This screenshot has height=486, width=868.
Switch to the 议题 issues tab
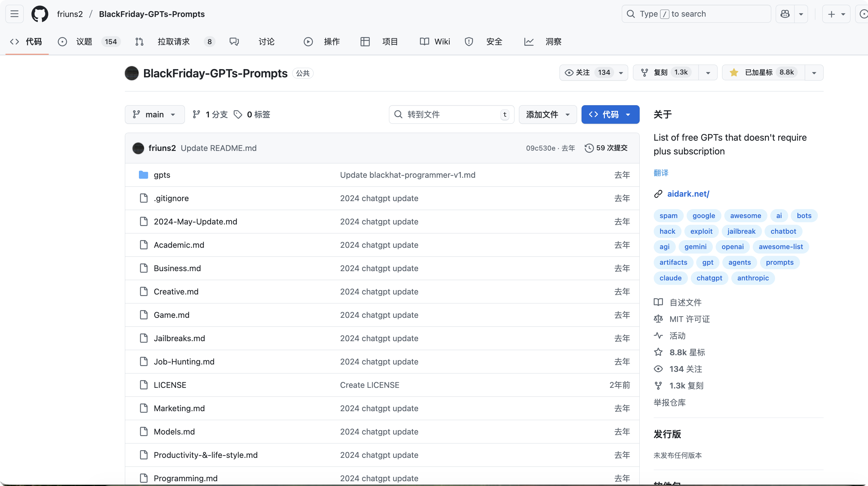[x=84, y=42]
